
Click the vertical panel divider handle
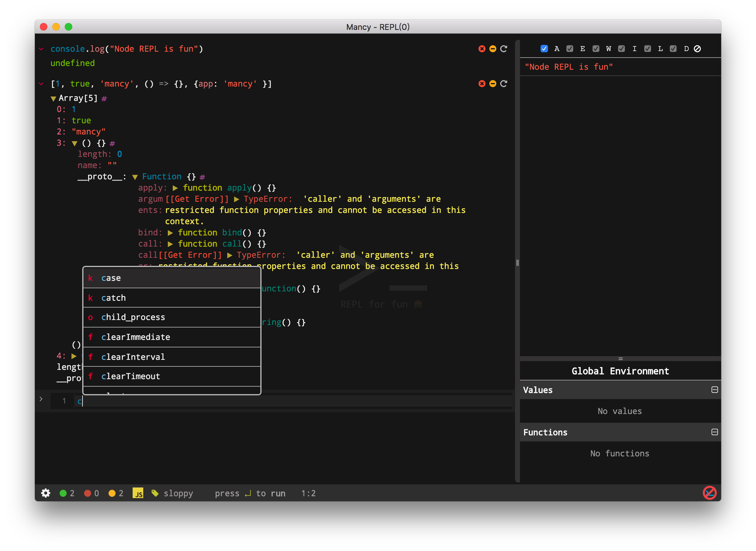point(517,263)
